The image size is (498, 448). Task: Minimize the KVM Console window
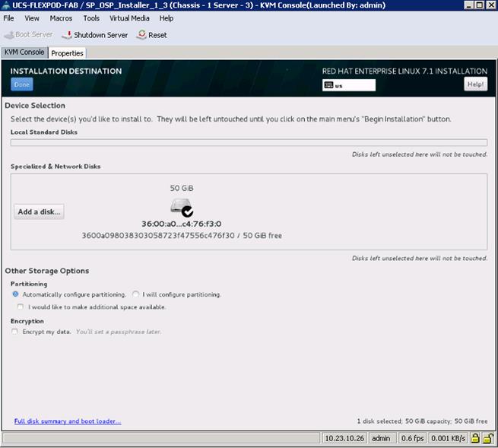469,5
